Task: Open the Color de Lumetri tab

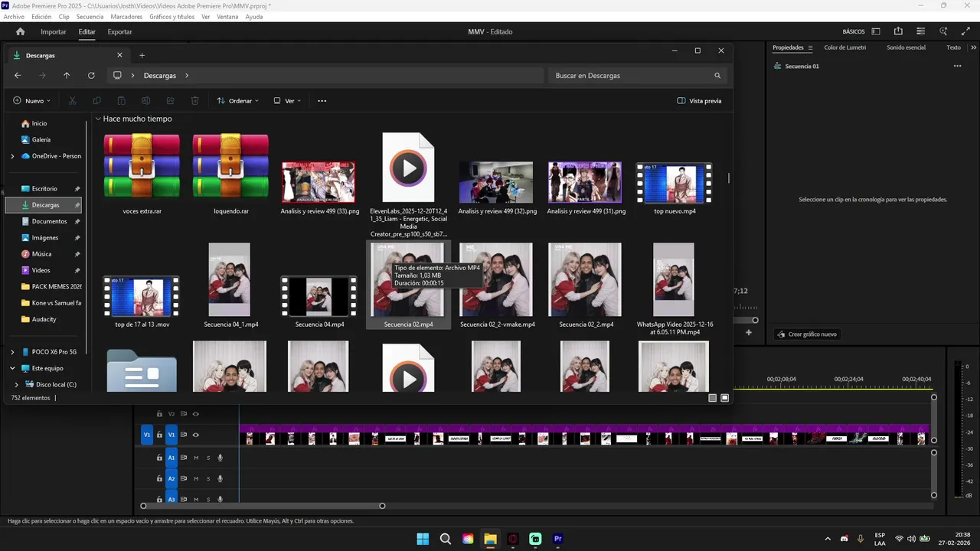Action: click(x=844, y=47)
